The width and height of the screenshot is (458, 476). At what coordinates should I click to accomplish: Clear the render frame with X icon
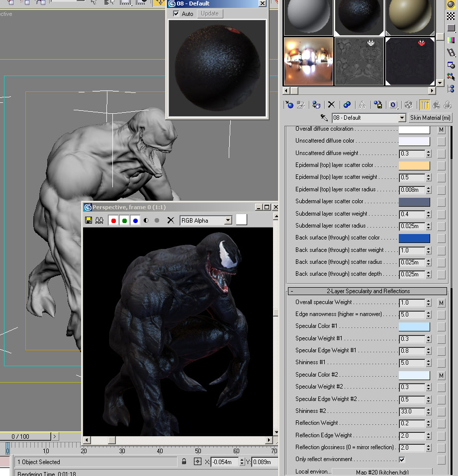pos(171,221)
